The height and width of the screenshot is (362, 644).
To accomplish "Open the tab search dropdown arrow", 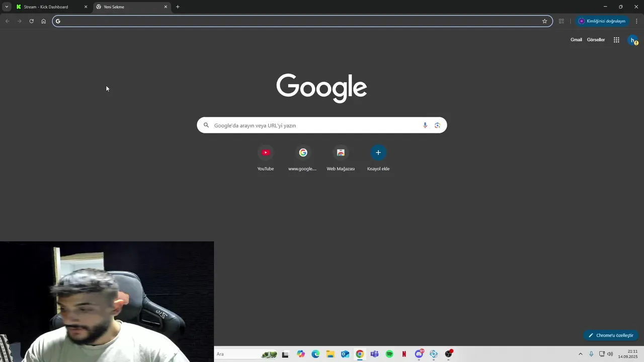I will [x=7, y=7].
